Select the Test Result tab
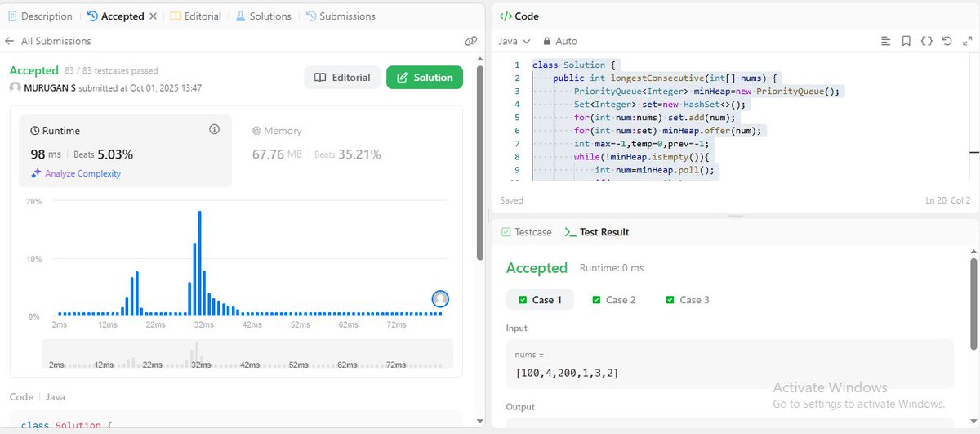This screenshot has height=434, width=980. point(597,232)
